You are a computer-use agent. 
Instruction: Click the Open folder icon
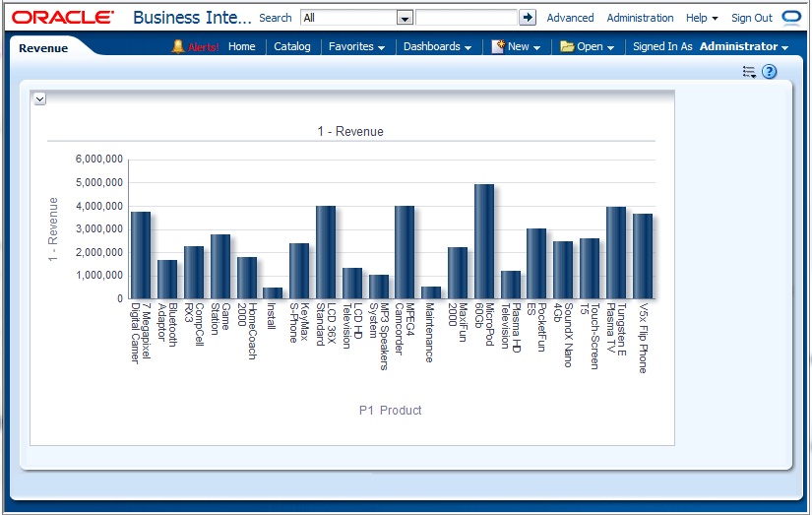[567, 46]
